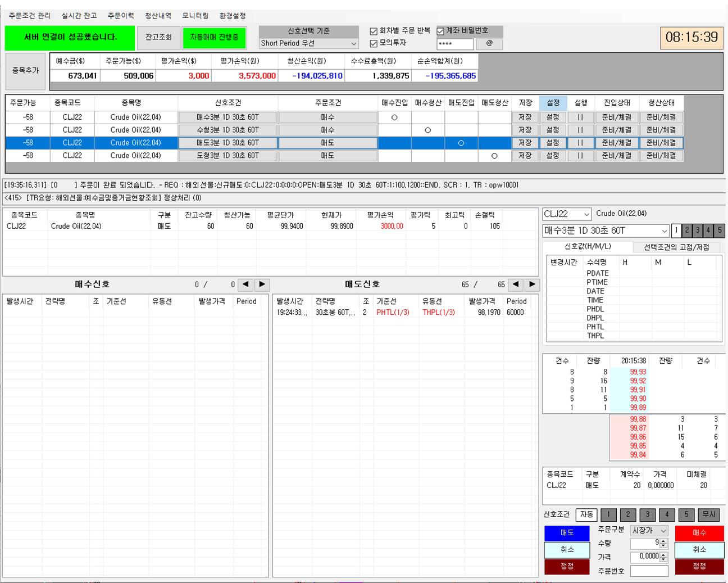The width and height of the screenshot is (728, 583).
Task: Go to next page of 매도신호
Action: (532, 284)
